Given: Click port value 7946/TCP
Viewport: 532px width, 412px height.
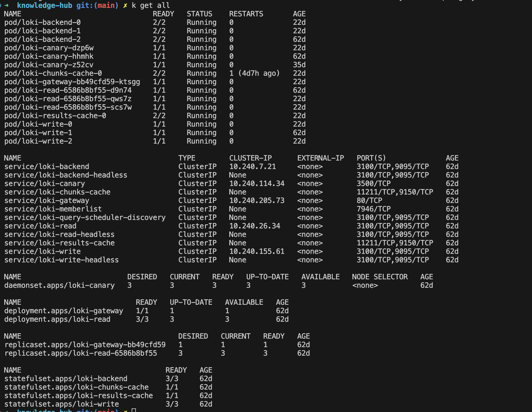Looking at the screenshot, I should 374,209.
